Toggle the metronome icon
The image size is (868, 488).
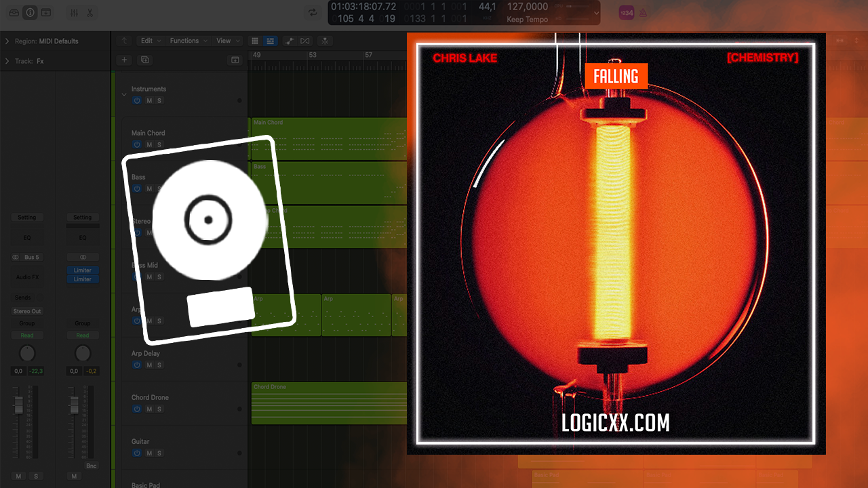(x=643, y=13)
